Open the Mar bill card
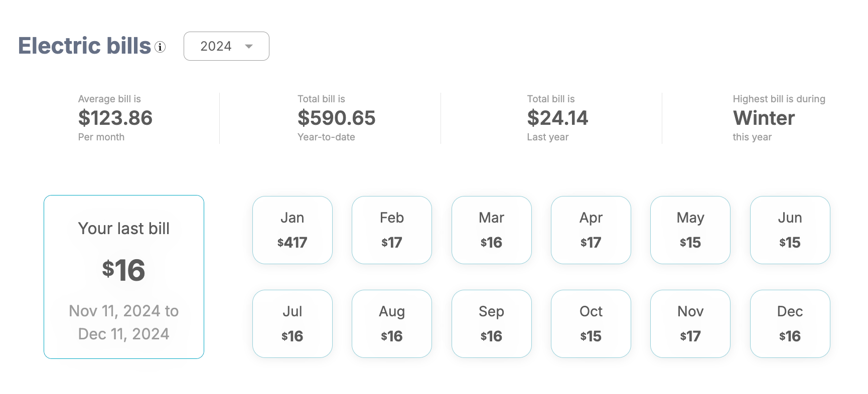This screenshot has height=394, width=868. pos(491,230)
